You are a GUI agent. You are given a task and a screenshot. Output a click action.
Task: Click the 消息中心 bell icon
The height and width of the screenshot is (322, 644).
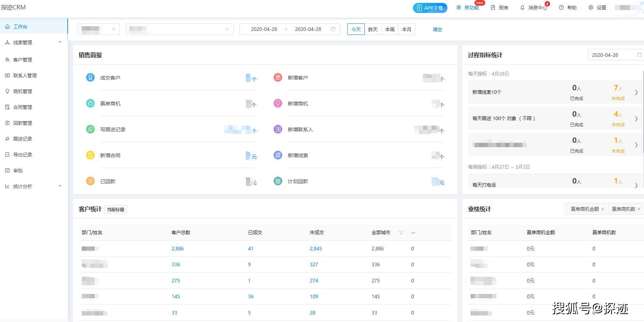tap(522, 8)
